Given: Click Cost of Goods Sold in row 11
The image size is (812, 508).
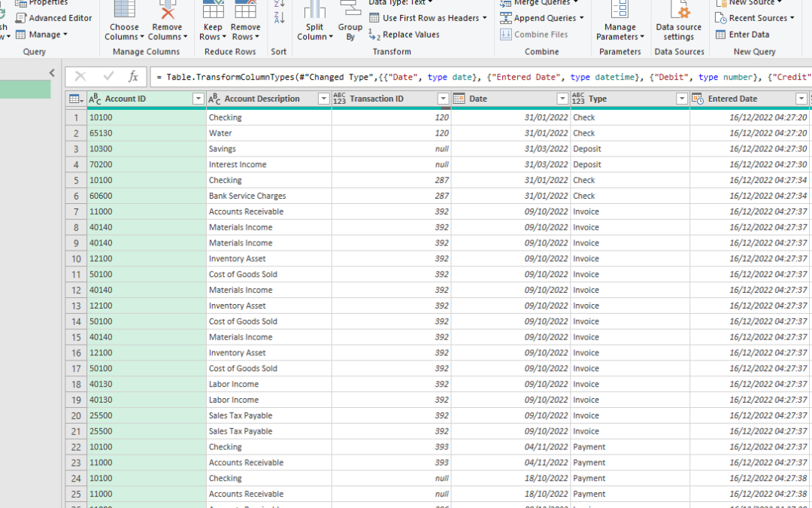Looking at the screenshot, I should tap(269, 274).
